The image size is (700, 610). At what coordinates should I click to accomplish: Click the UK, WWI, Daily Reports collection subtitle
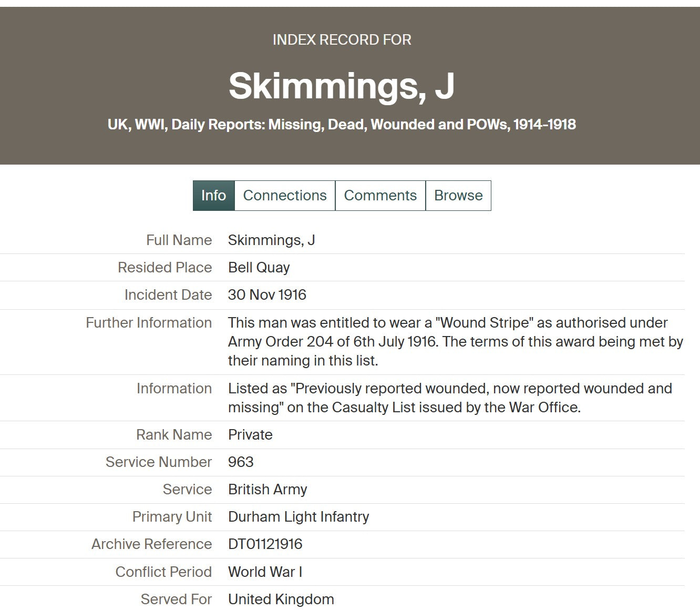pos(342,125)
